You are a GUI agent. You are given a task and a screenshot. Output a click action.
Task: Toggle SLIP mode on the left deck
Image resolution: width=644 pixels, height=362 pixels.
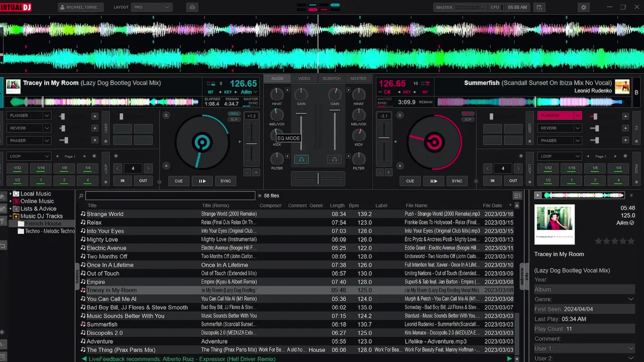pos(234,119)
